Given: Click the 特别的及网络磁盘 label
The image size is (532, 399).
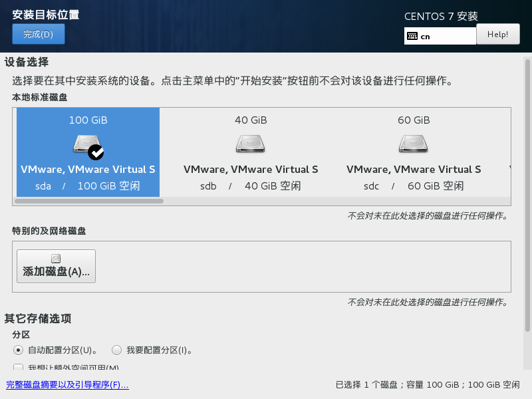Looking at the screenshot, I should point(49,231).
